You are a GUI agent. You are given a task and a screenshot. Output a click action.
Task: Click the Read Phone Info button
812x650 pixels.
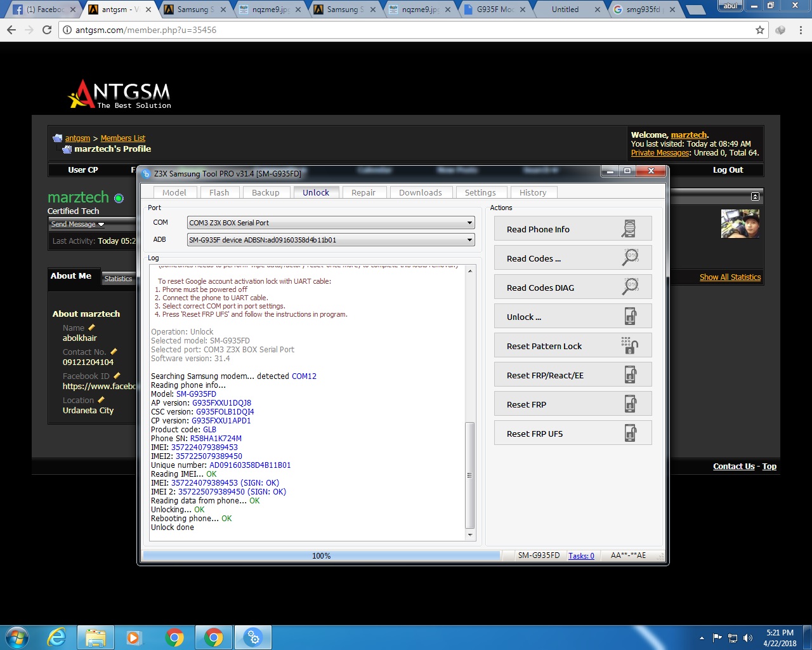(573, 229)
